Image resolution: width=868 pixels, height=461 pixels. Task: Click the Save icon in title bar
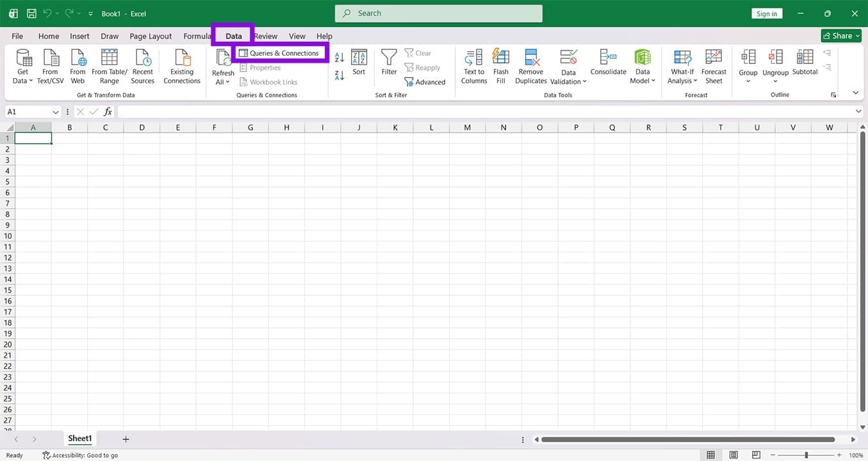[31, 13]
